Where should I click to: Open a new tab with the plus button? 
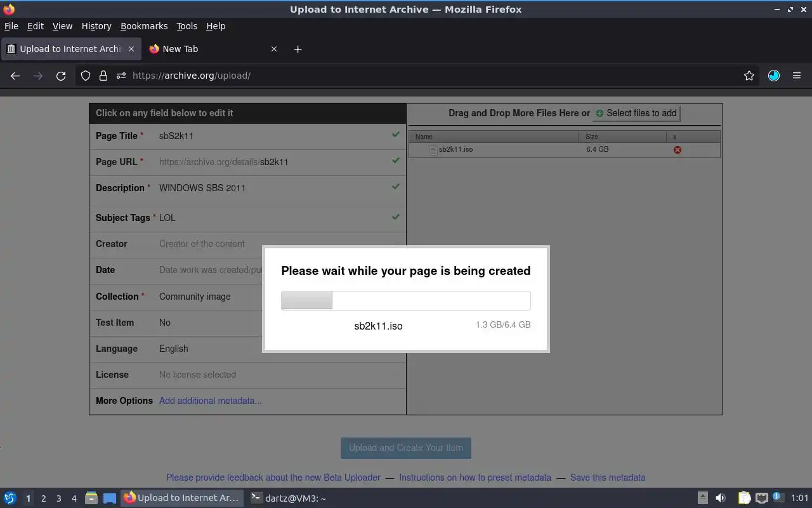click(x=298, y=49)
